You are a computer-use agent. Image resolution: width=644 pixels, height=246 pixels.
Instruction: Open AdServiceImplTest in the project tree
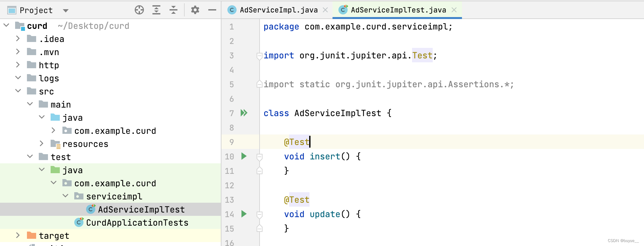[x=110, y=209]
